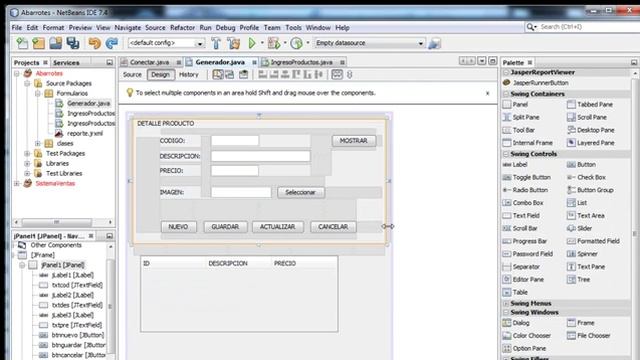
Task: Click the GUARDAR button in form
Action: click(x=225, y=227)
